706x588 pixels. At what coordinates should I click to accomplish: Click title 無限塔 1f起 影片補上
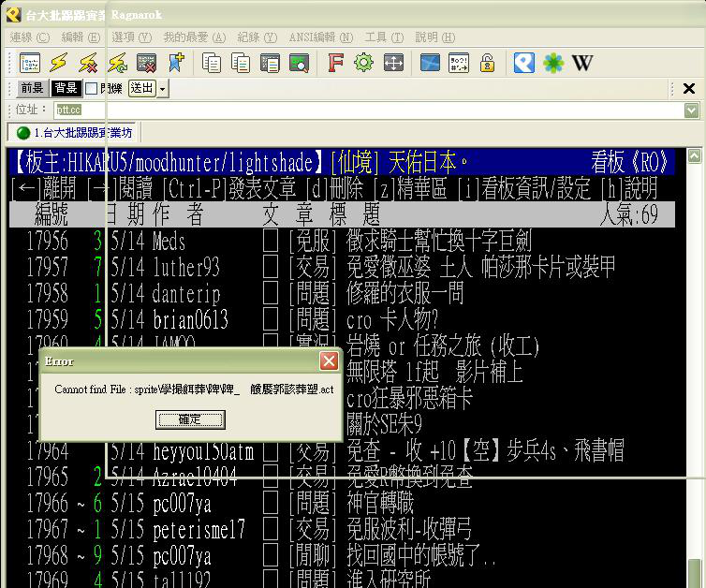[434, 373]
